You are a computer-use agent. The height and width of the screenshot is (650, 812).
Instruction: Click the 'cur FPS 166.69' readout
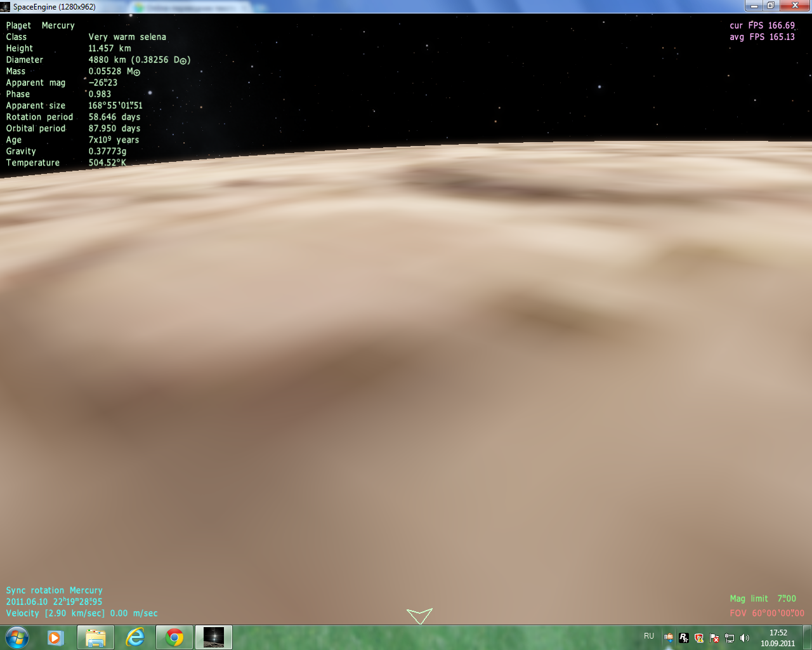click(x=762, y=25)
